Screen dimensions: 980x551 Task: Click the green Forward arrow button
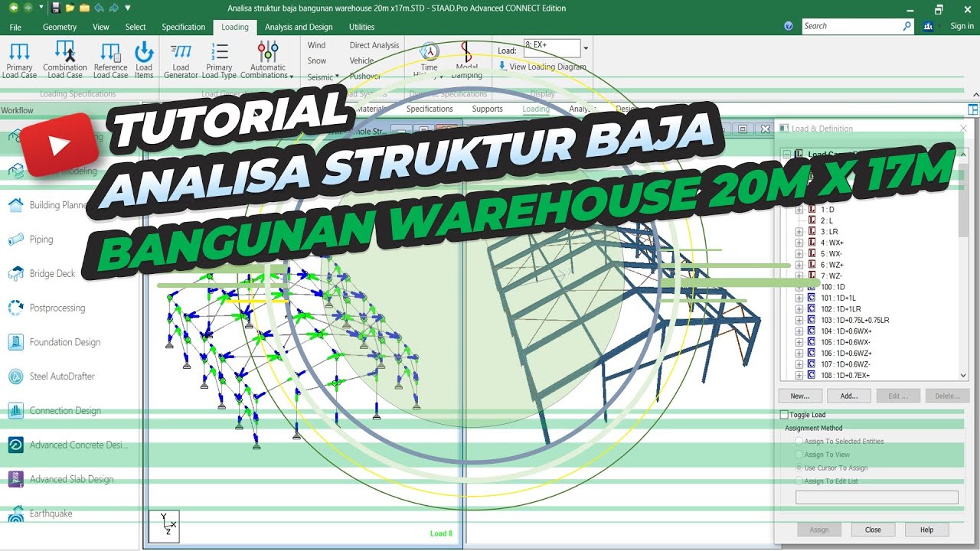pos(28,8)
